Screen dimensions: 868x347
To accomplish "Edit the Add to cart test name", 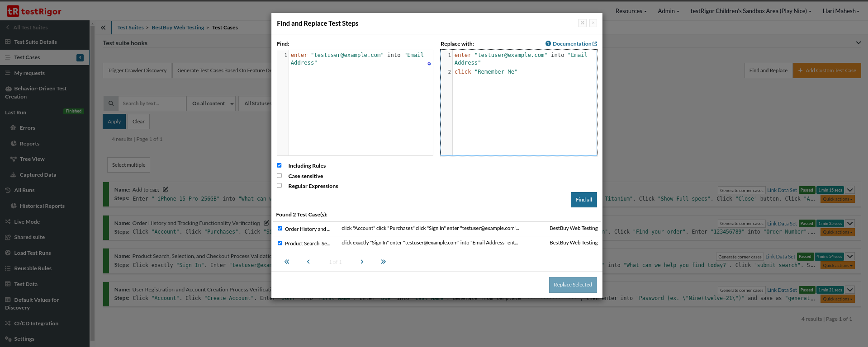I will pos(166,190).
